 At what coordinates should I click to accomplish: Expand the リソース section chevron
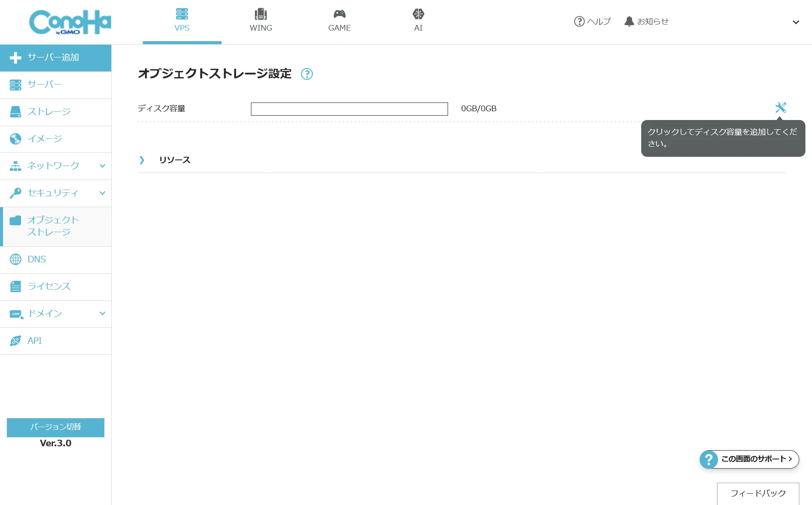(x=141, y=160)
